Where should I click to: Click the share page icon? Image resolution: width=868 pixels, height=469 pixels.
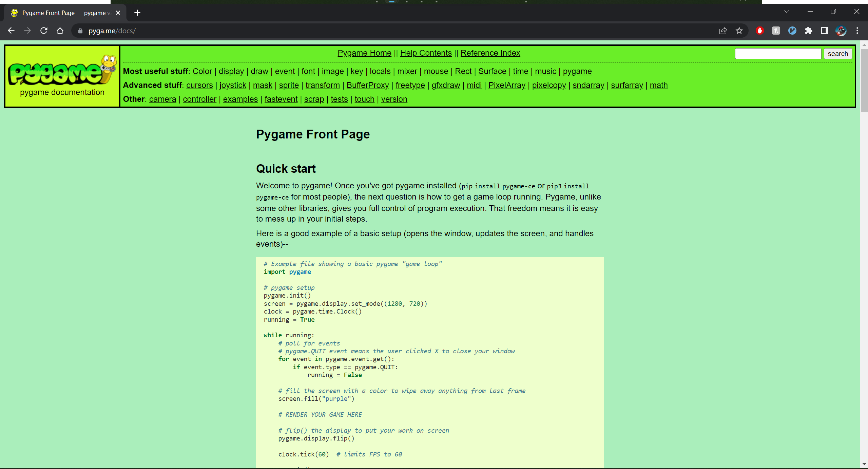723,31
